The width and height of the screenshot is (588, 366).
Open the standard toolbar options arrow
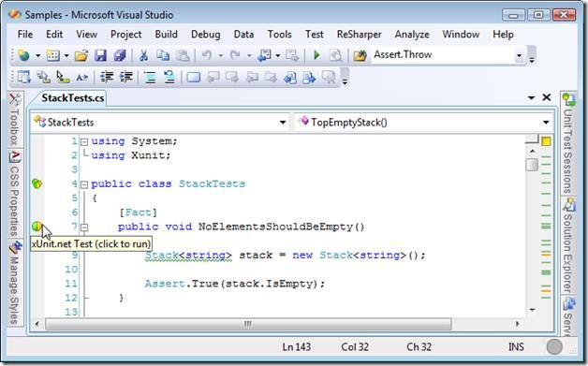click(x=532, y=60)
